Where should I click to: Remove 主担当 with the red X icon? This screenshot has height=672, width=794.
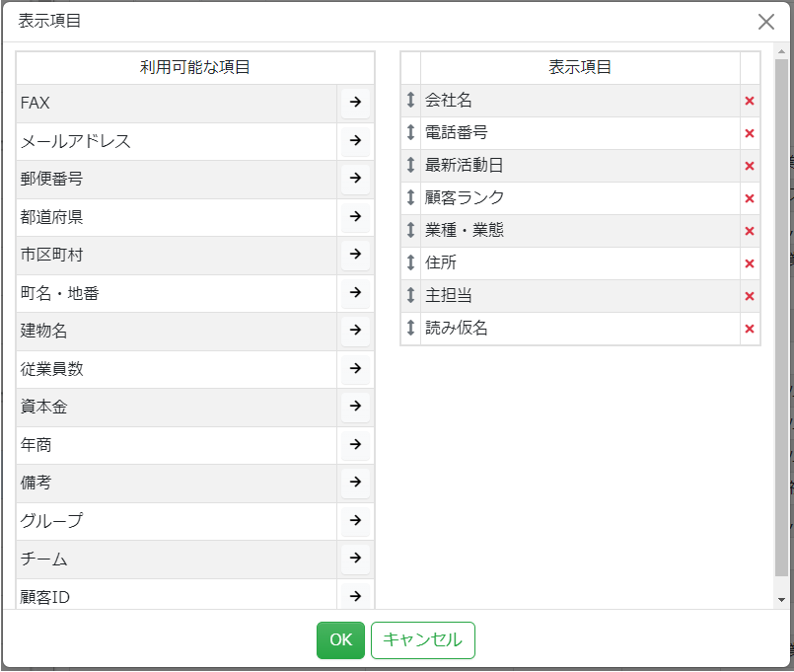coord(750,296)
